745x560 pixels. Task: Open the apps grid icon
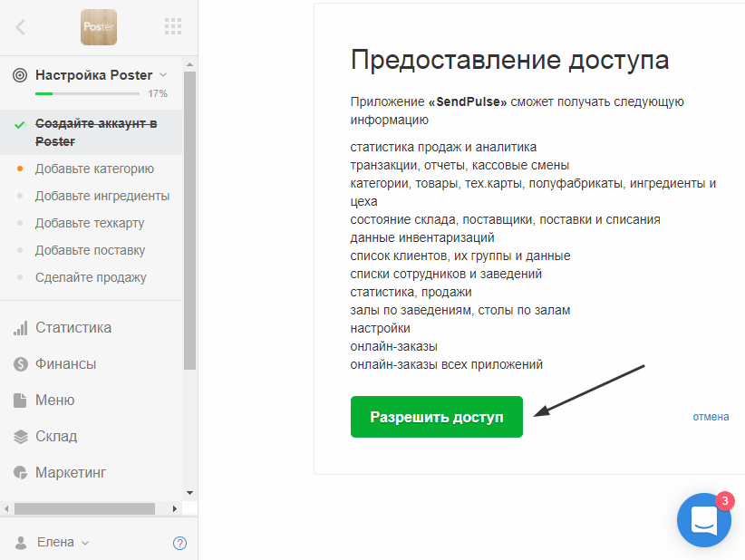[173, 26]
